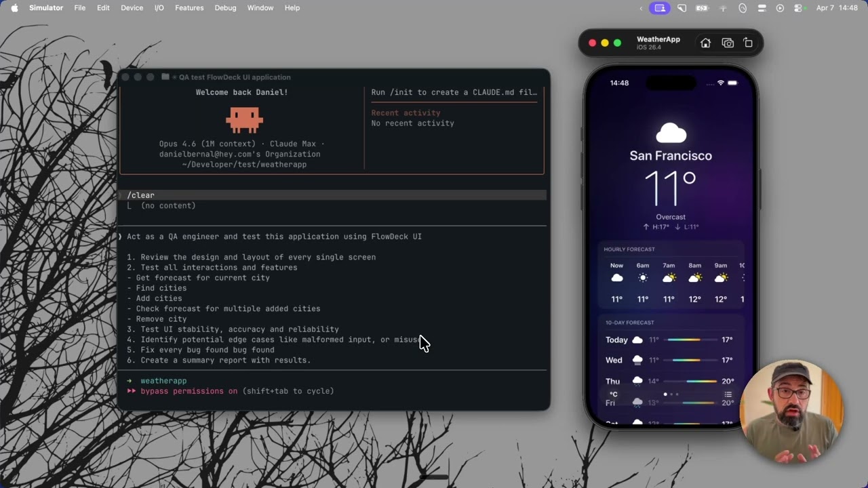Open the Features menu
The image size is (868, 488).
coord(189,8)
